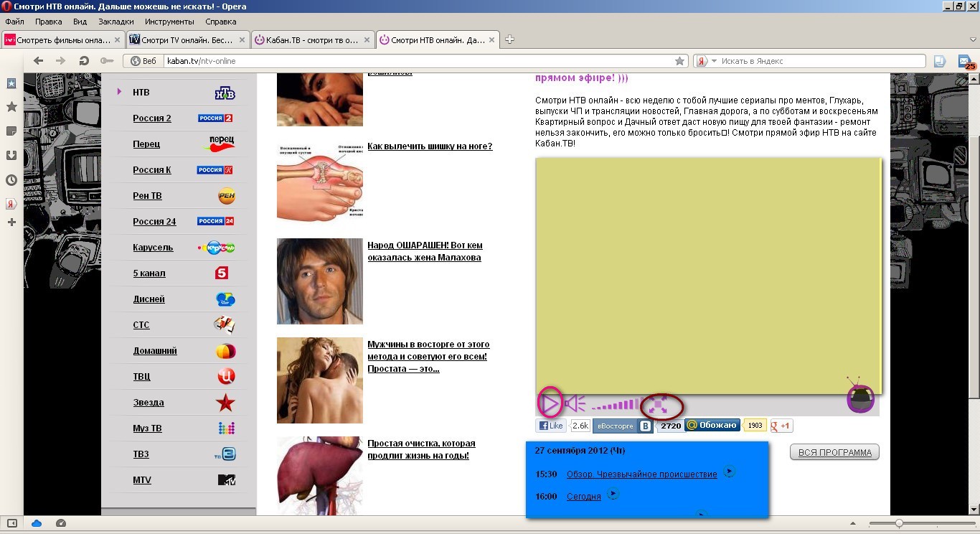The image size is (980, 534).
Task: Click the 5 канал logo icon
Action: pyautogui.click(x=222, y=273)
